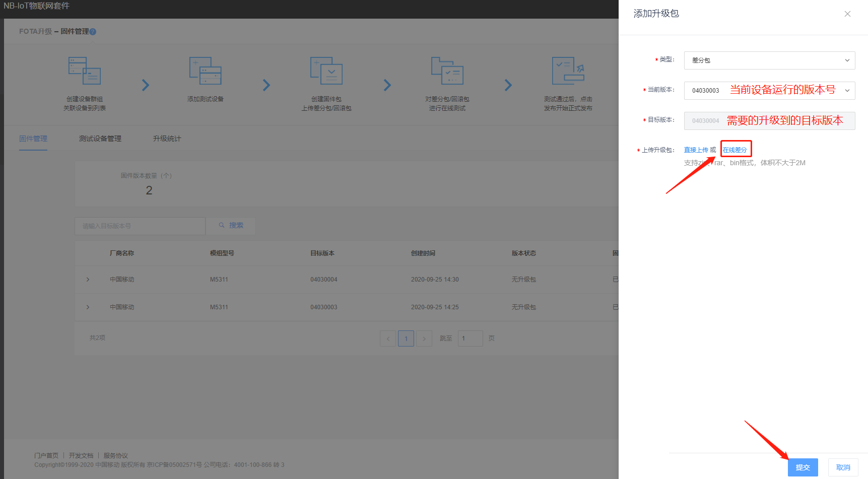Viewport: 868px width, 479px height.
Task: Click the 2020-09-25 14:30 creation time cell
Action: (x=435, y=280)
